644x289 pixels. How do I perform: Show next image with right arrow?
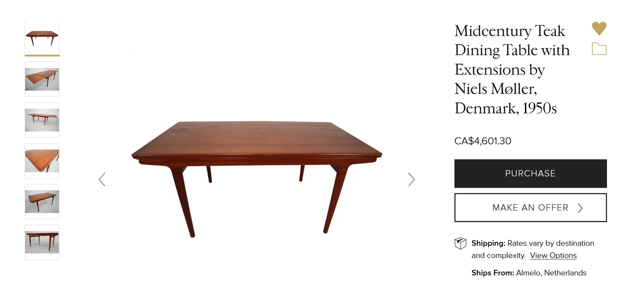click(411, 179)
